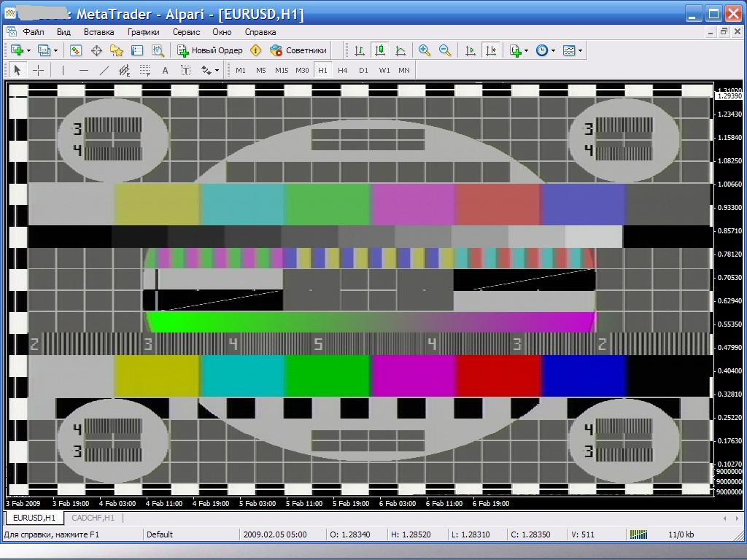This screenshot has height=560, width=747.
Task: Select the M5 timeframe button
Action: point(260,71)
